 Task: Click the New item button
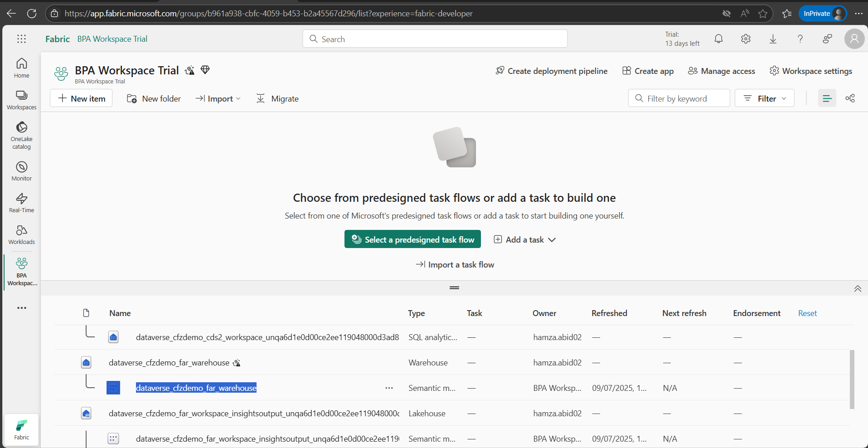pos(81,98)
